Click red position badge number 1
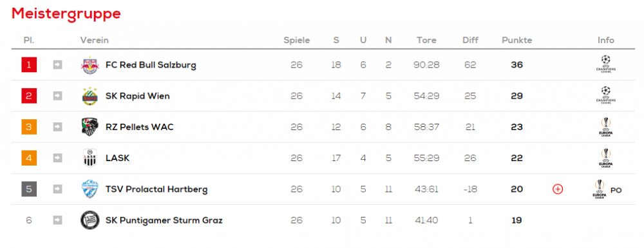This screenshot has height=248, width=644. click(29, 65)
